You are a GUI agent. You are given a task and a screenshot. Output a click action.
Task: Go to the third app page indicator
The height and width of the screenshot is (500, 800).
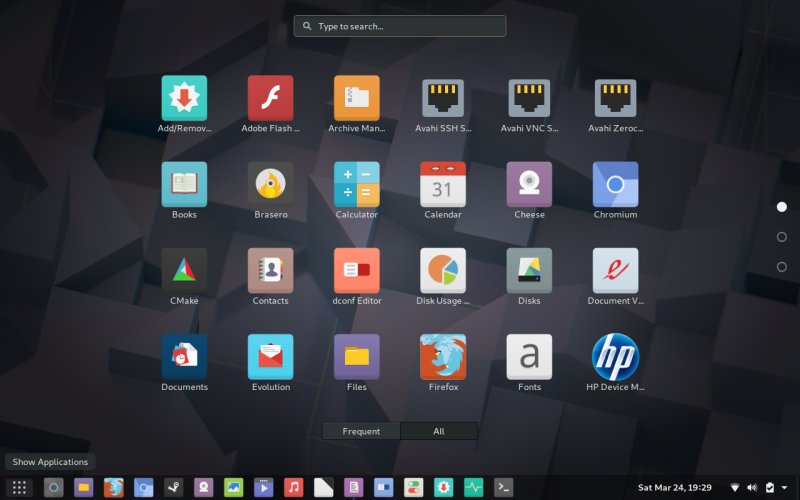(781, 267)
